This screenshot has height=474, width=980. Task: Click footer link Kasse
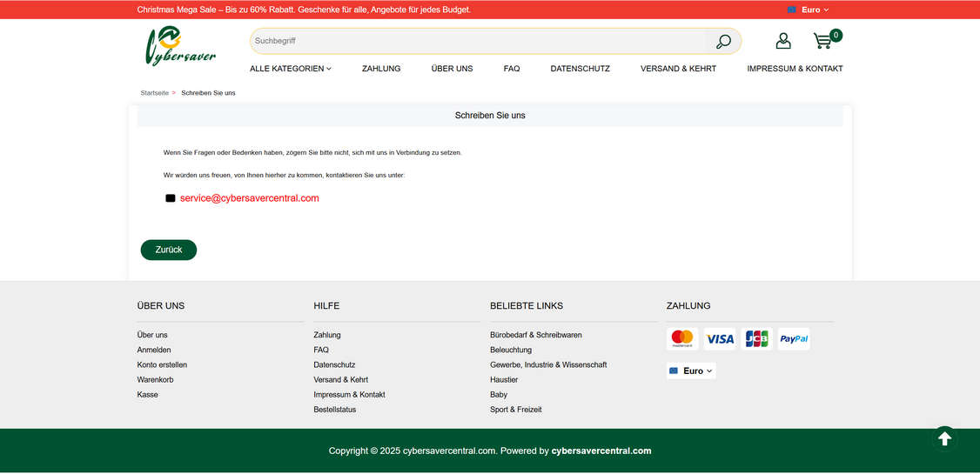point(147,396)
